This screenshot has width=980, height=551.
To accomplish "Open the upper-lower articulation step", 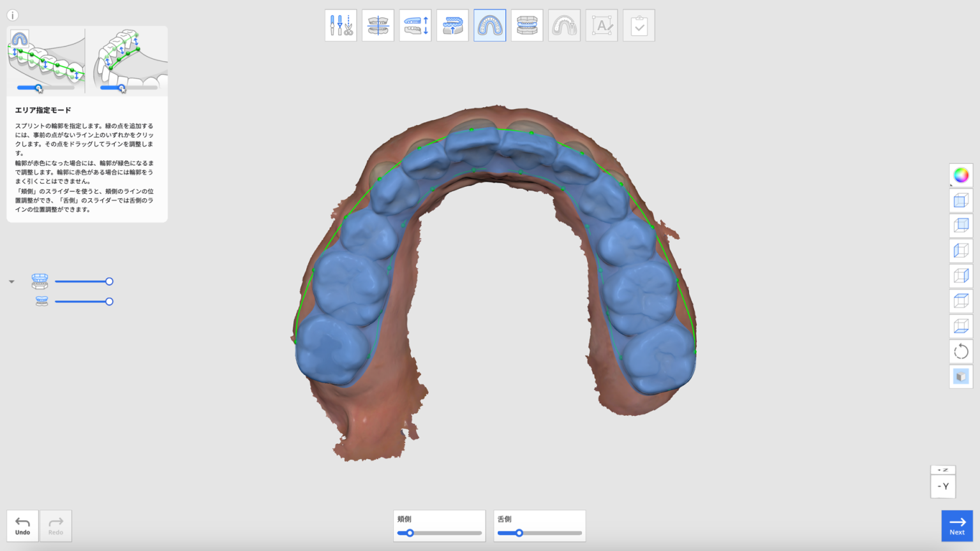I will tap(526, 25).
